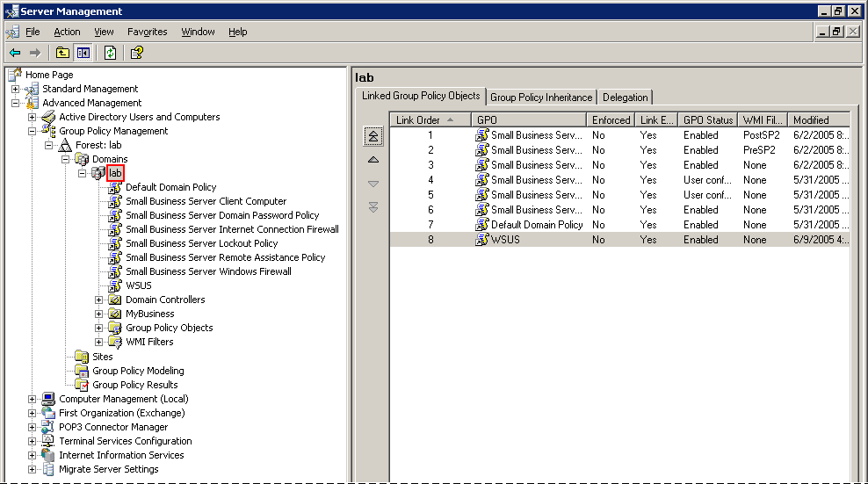
Task: Collapse the lab domain node
Action: click(x=82, y=173)
